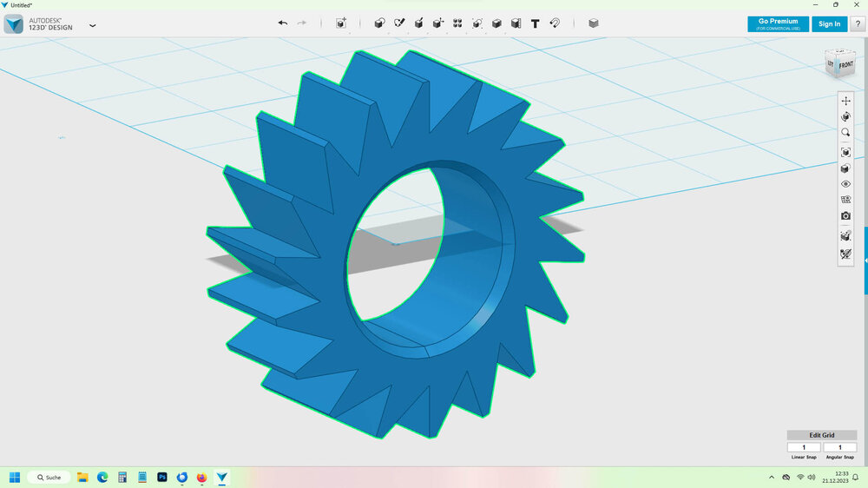Open the Pattern tool in toolbar
This screenshot has width=868, height=488.
(457, 23)
